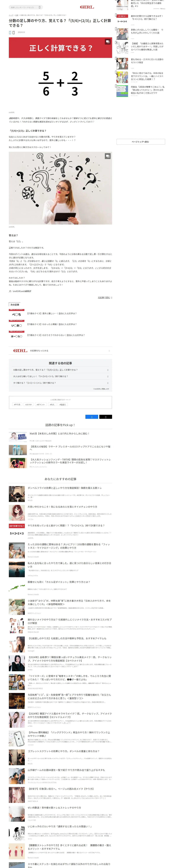Open gallery icon on the woman question-marks photo
174x868 pixels.
point(107,156)
